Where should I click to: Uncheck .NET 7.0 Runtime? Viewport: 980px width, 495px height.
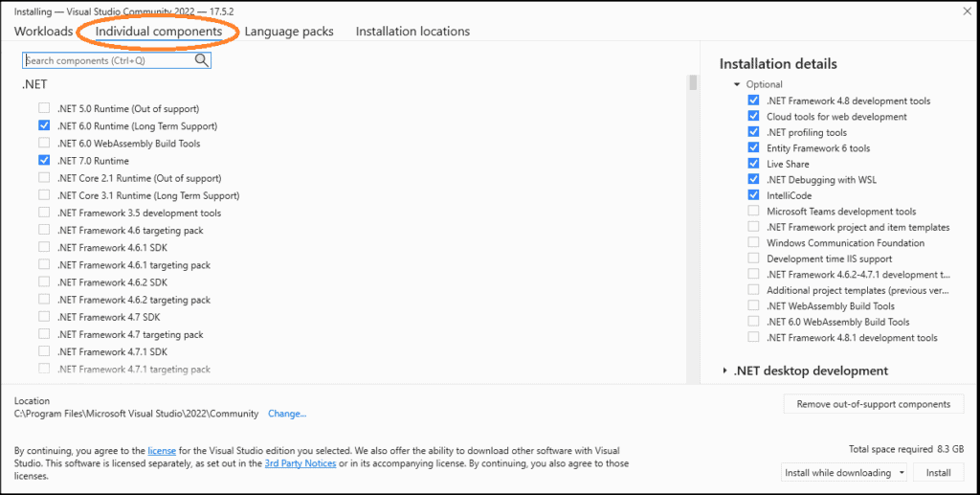click(44, 161)
